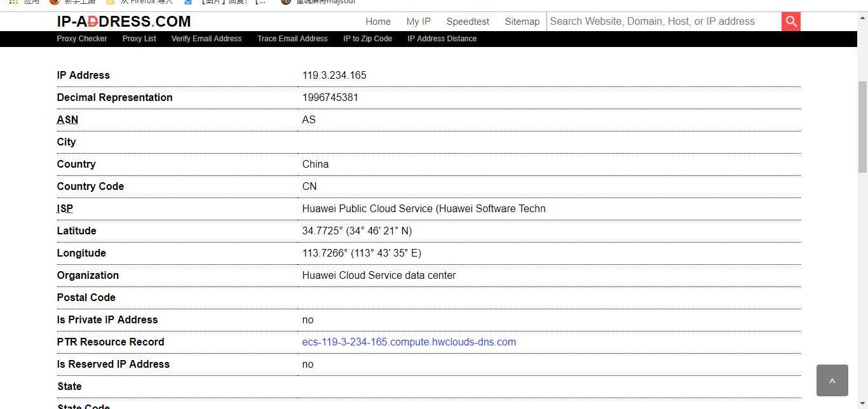Click the 'Country Code' row label

click(90, 186)
